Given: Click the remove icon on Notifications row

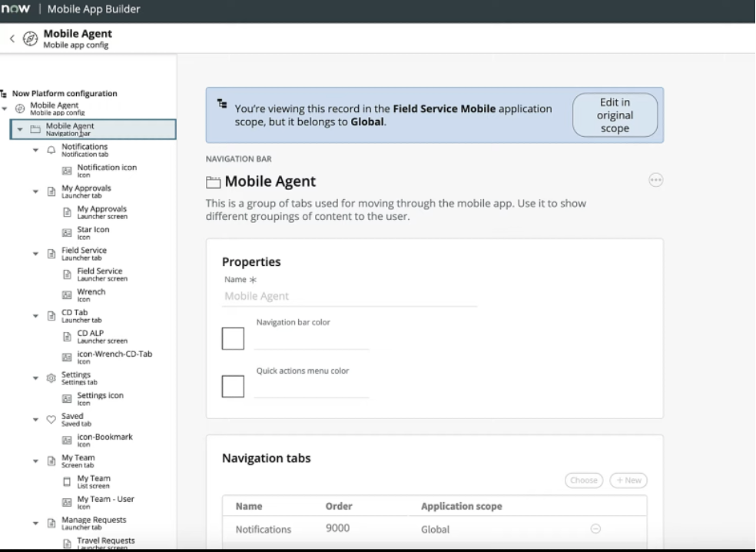Looking at the screenshot, I should 595,529.
